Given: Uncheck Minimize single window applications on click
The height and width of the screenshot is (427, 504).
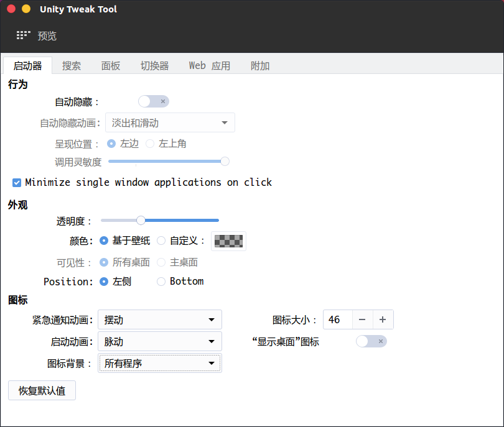Looking at the screenshot, I should point(17,183).
